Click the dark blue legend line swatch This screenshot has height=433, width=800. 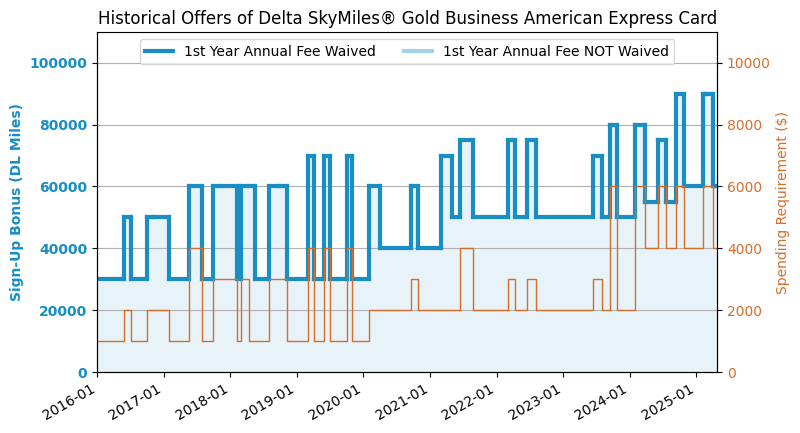159,52
